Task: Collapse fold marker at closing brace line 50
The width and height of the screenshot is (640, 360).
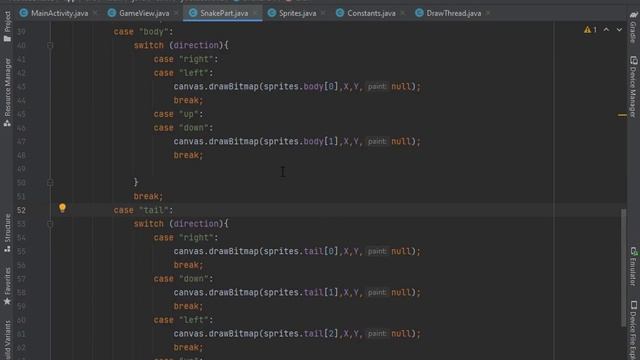Action: point(50,182)
